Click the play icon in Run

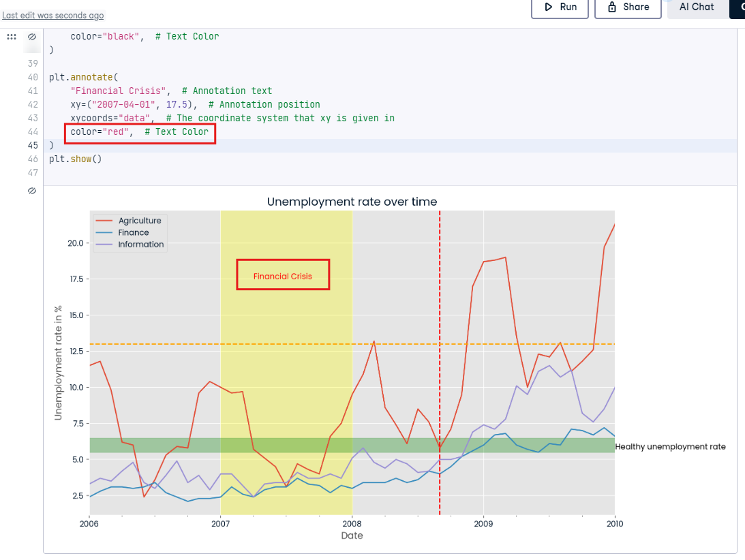pyautogui.click(x=548, y=7)
